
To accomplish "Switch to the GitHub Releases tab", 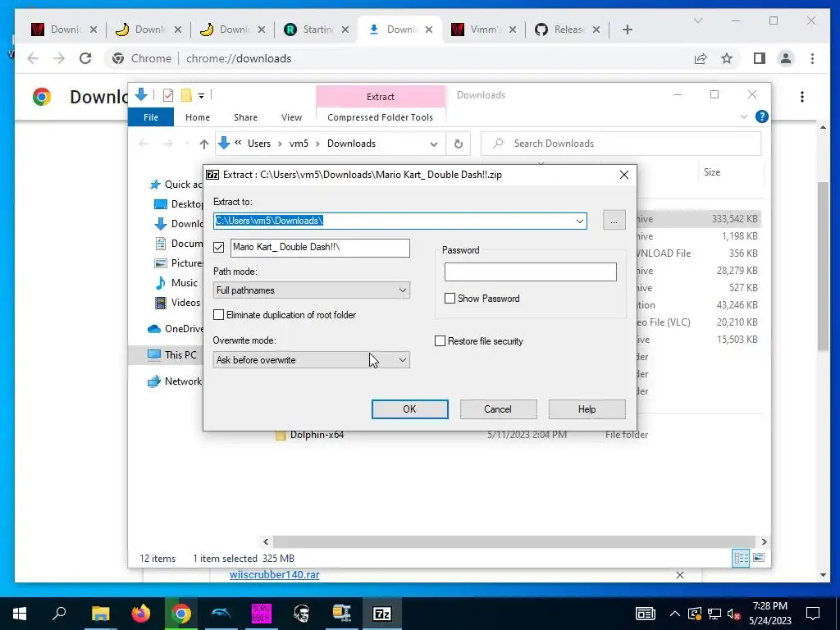I will click(568, 30).
